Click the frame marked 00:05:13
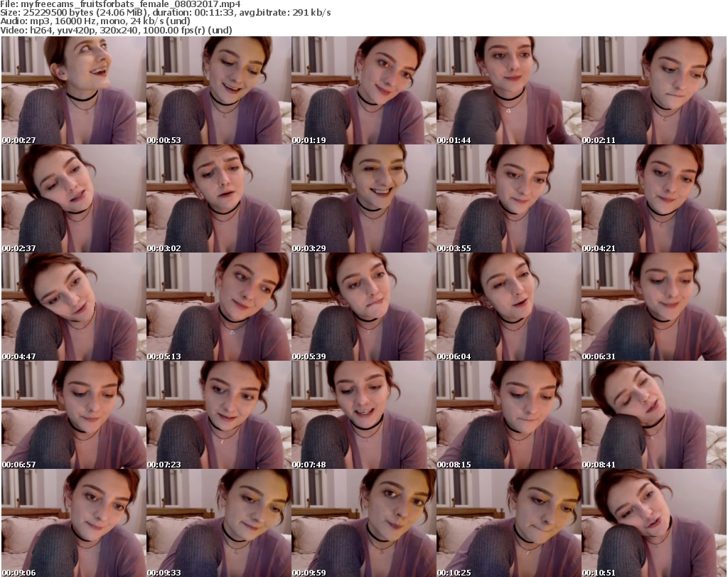The height and width of the screenshot is (577, 728). [218, 307]
